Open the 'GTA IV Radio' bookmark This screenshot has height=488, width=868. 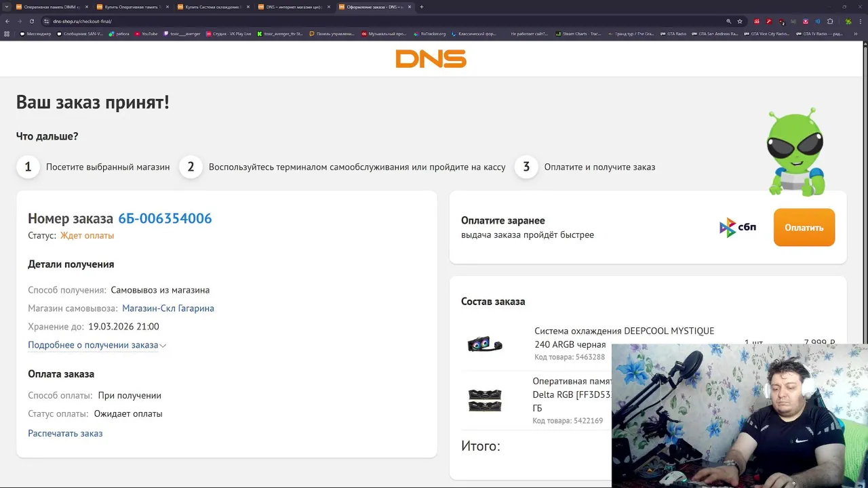coord(818,33)
